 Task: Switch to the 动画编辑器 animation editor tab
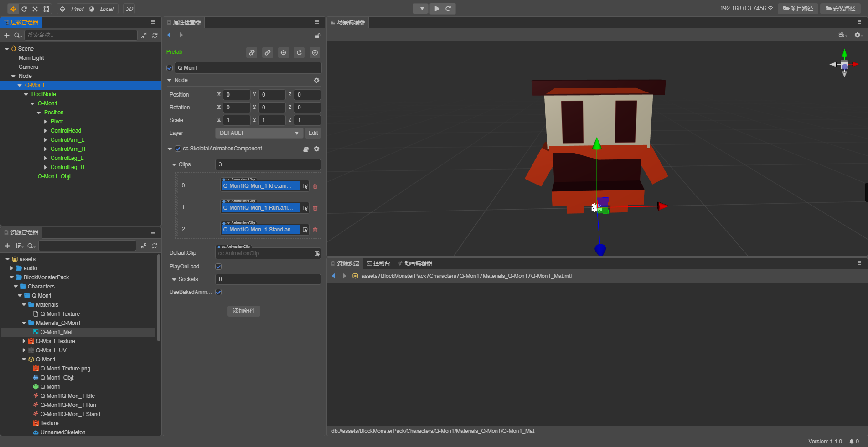[415, 263]
